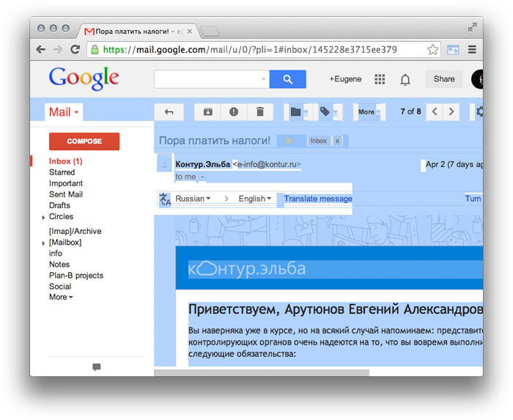
Task: Report this email as spam
Action: [233, 111]
